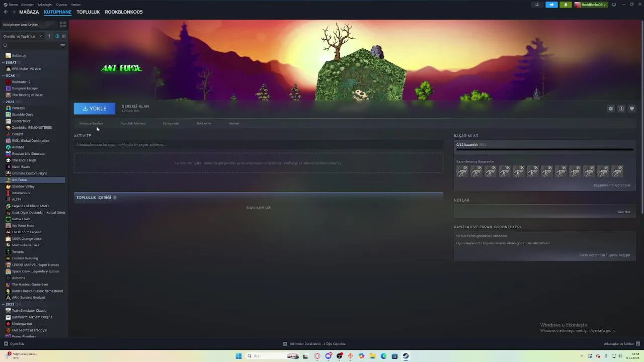
Task: Open File Explorer from the taskbar
Action: [x=372, y=356]
